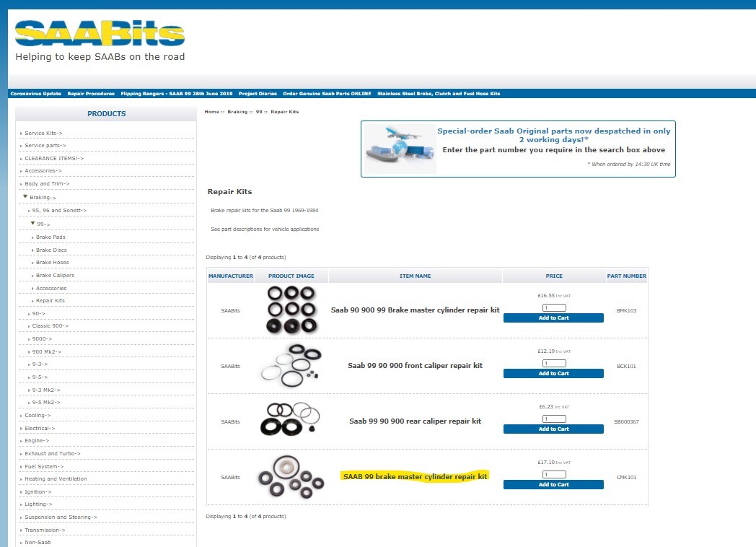Expand the Service Kits category
756x547 pixels.
(x=43, y=133)
